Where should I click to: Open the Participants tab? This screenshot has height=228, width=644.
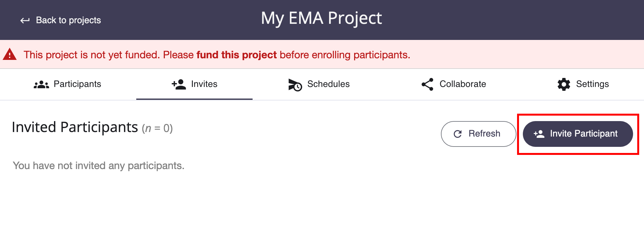coord(67,84)
